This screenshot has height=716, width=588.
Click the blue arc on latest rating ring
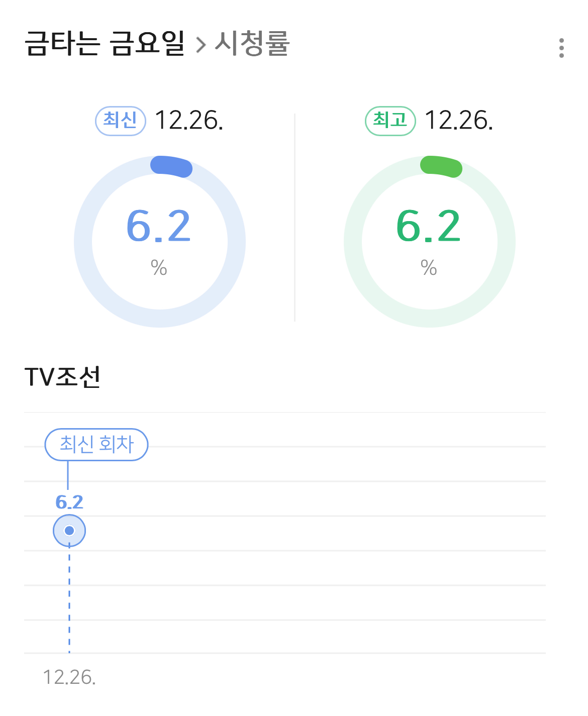[x=172, y=166]
